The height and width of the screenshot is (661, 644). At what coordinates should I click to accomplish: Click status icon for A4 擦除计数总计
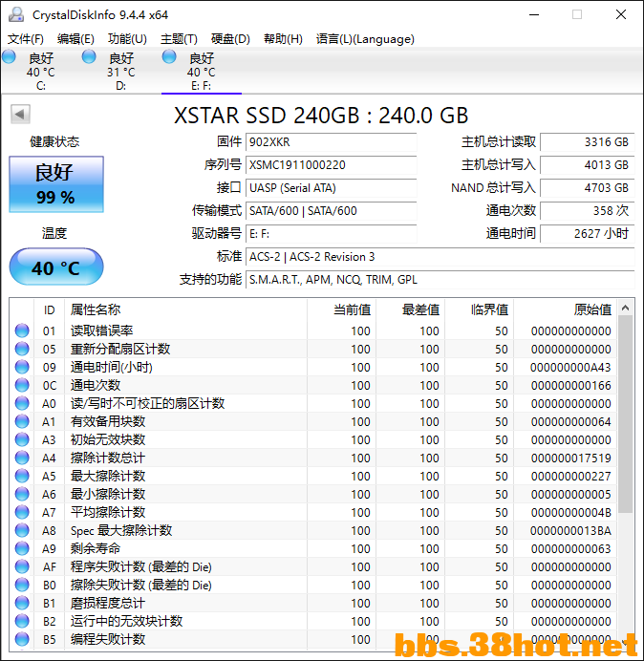click(22, 458)
